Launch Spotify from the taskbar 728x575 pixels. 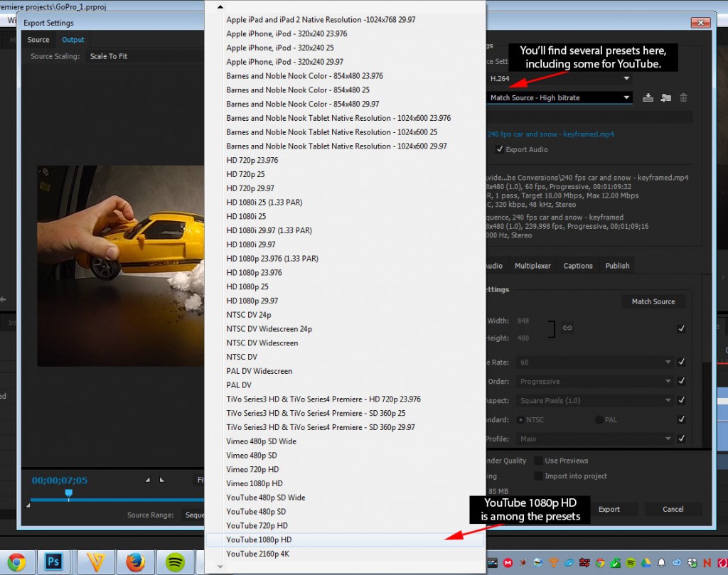coord(175,562)
